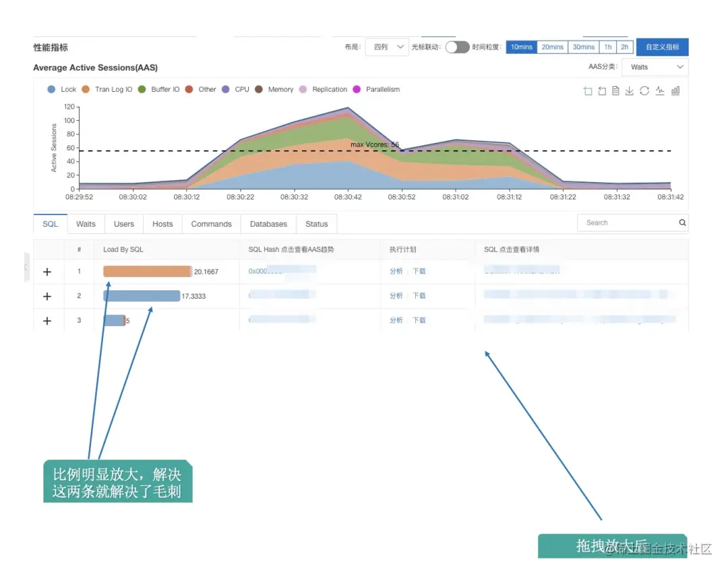Click the Load By SQL column header
Screen dimensions: 728x572
(123, 250)
